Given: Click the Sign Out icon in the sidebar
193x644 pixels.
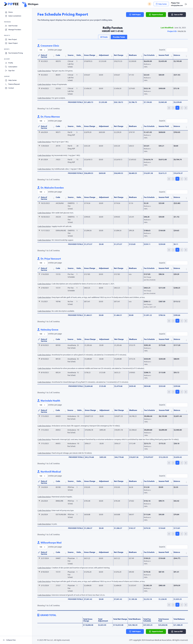Looking at the screenshot, I should point(6,70).
